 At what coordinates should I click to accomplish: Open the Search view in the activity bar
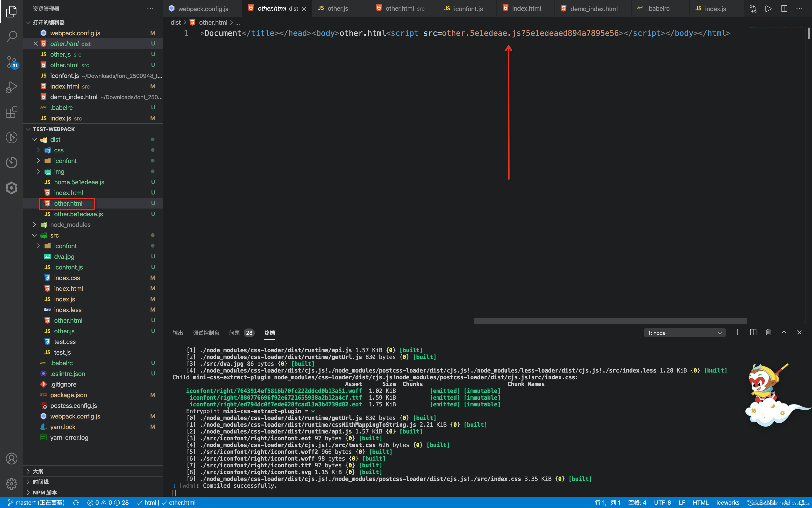[11, 36]
